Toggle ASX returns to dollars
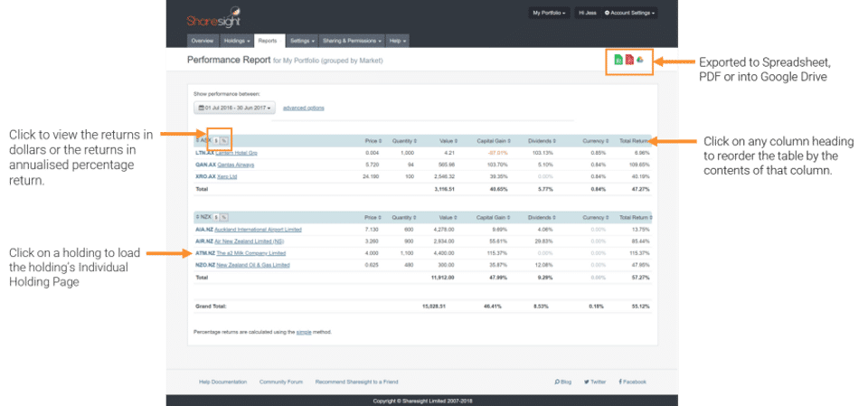The width and height of the screenshot is (868, 406). click(x=216, y=141)
